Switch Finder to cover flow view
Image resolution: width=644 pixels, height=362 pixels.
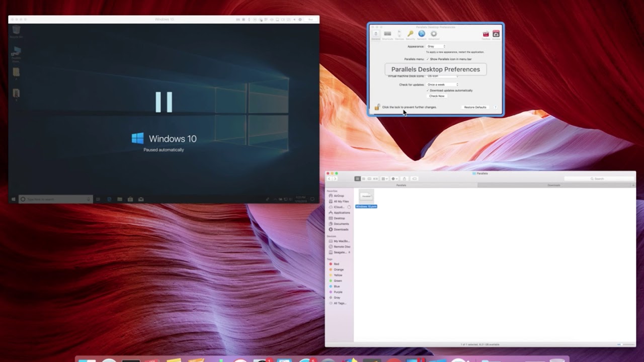pyautogui.click(x=375, y=178)
